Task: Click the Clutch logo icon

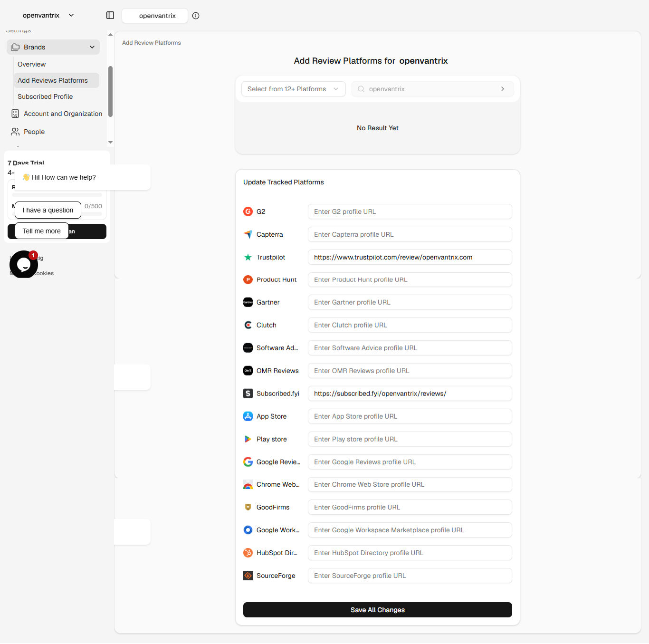Action: [248, 325]
